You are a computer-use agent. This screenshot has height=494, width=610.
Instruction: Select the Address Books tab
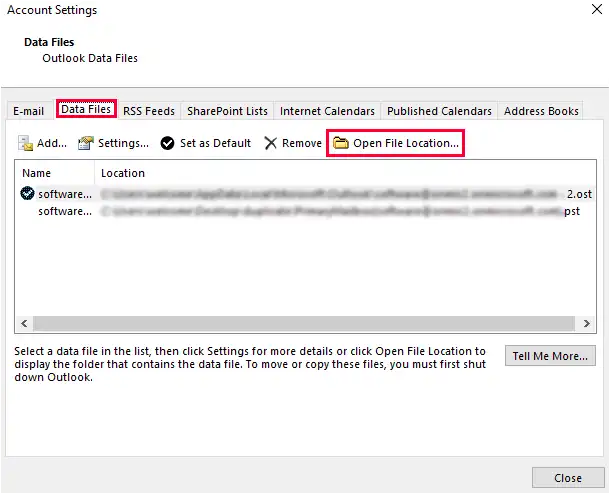point(541,111)
